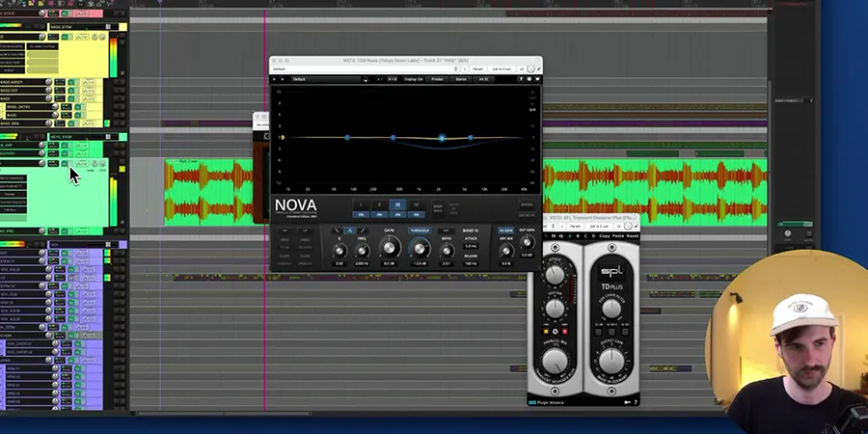This screenshot has height=434, width=868.
Task: Toggle band IV ON button
Action: click(x=417, y=215)
